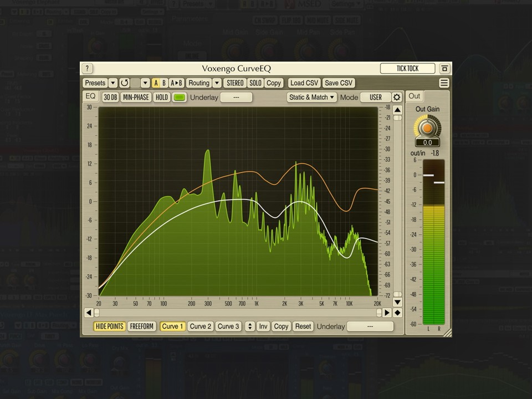Click the Save CSV button
This screenshot has height=399, width=532.
pyautogui.click(x=339, y=83)
